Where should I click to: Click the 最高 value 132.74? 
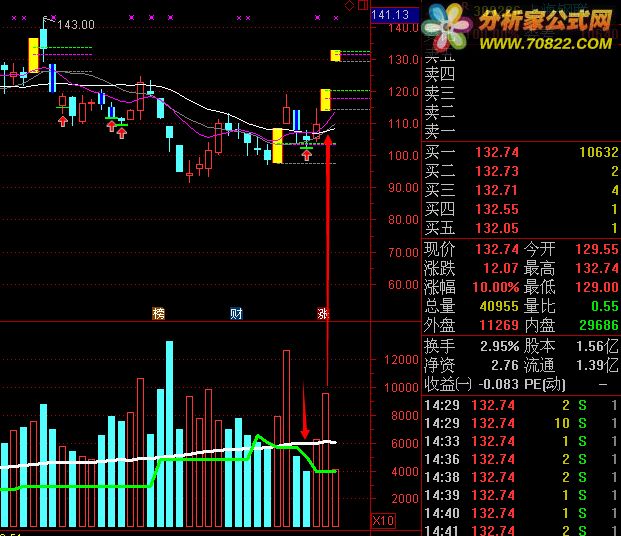click(x=597, y=268)
